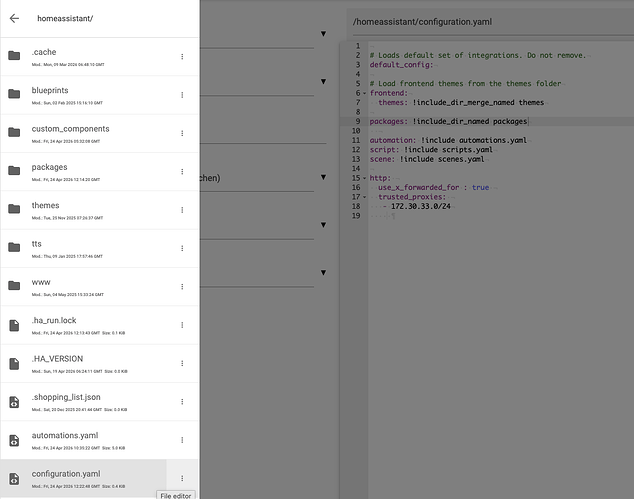This screenshot has height=499, width=634.
Task: Click the 'use_x_forwarded_for' key in editor
Action: click(x=418, y=187)
